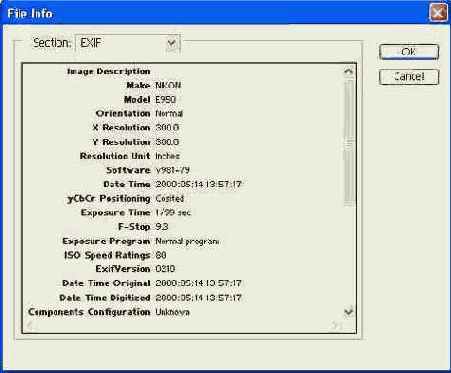Screen dimensions: 451x373
Task: Click the Cancel button
Action: (x=409, y=77)
